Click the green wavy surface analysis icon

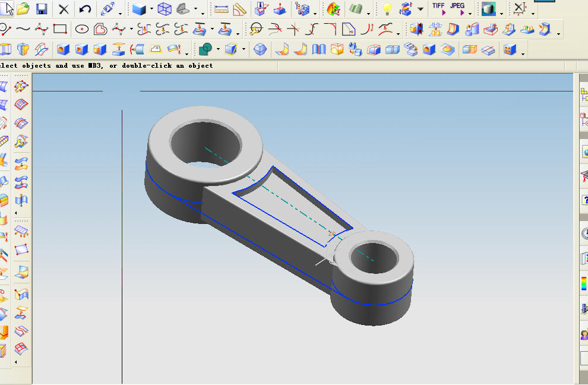pos(356,9)
